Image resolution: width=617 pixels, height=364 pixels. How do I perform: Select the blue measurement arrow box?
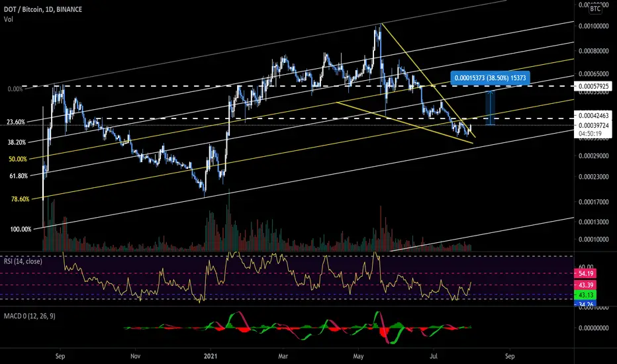(490, 108)
